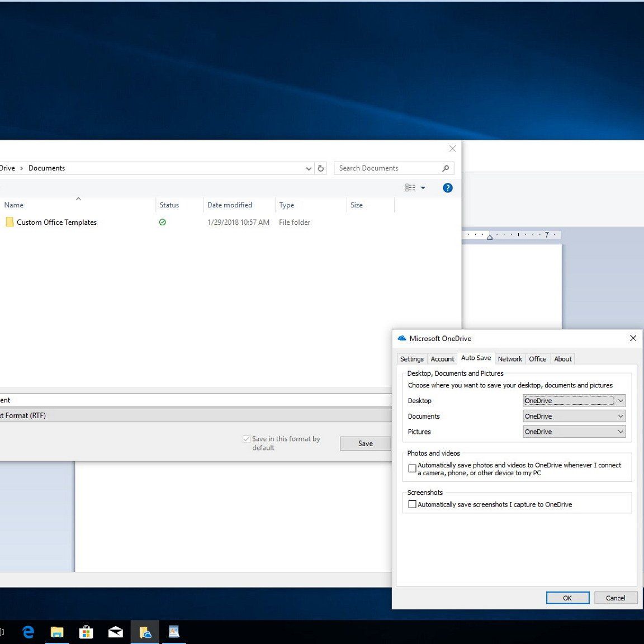Click Save in the file dialog
The width and height of the screenshot is (644, 644).
pos(365,443)
